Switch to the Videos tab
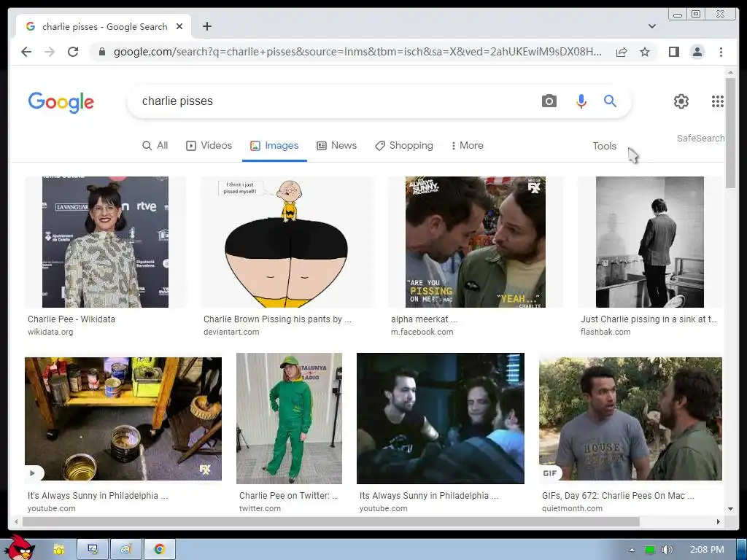 [x=209, y=146]
